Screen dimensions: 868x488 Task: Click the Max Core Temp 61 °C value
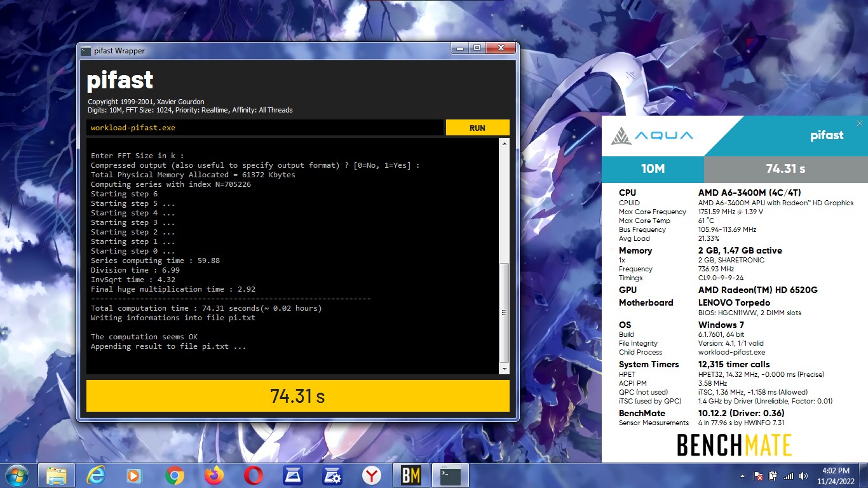click(707, 220)
